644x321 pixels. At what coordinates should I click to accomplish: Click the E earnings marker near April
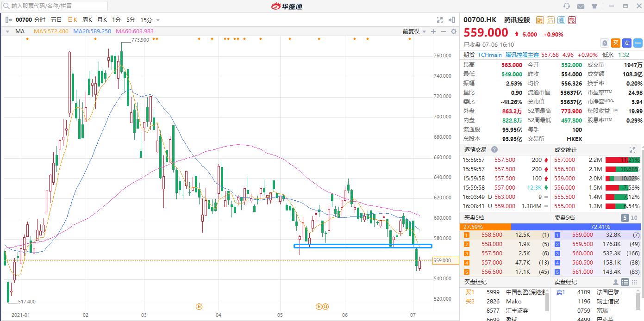coord(199,306)
